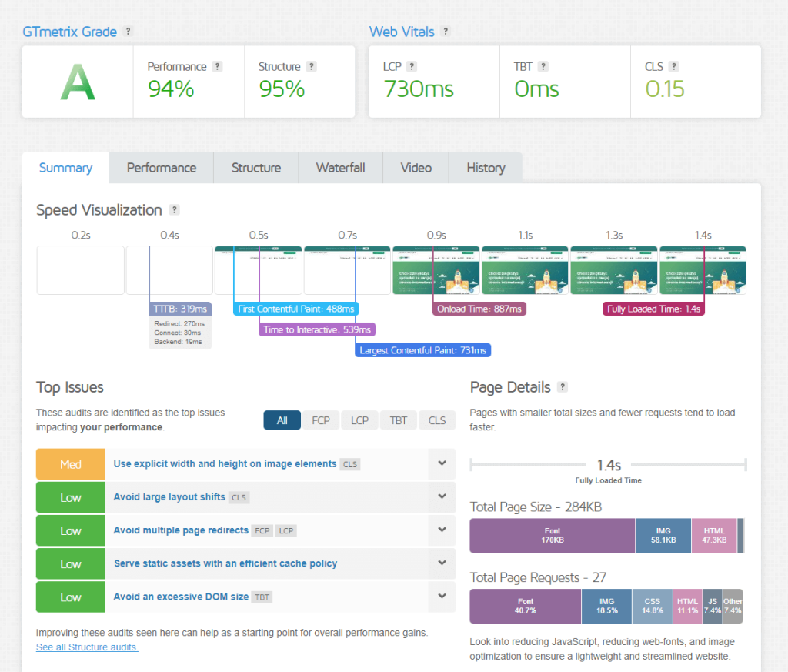Screen dimensions: 788x672
Task: Expand explicit width and height audit
Action: click(x=442, y=463)
